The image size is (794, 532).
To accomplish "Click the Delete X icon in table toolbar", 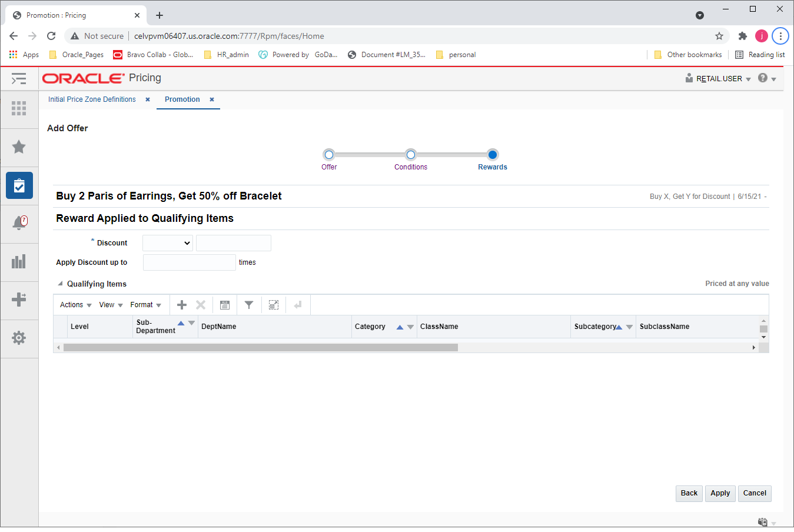I will pos(201,305).
